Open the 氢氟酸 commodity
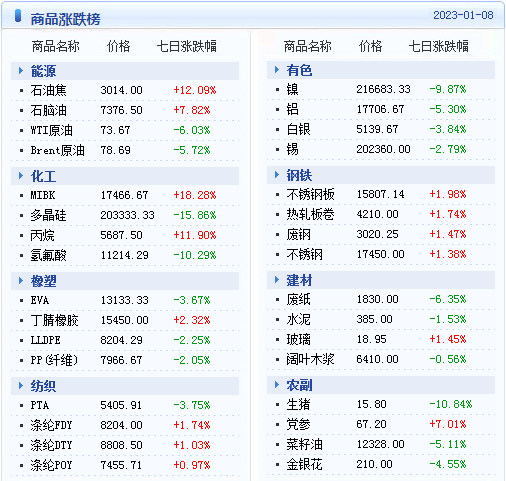This screenshot has height=481, width=506. click(x=48, y=255)
